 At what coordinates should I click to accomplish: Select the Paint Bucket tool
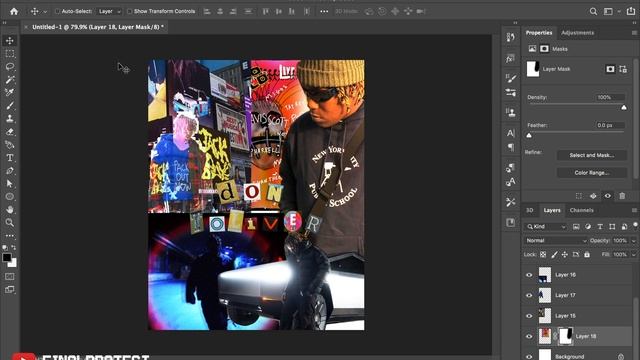pos(10,145)
